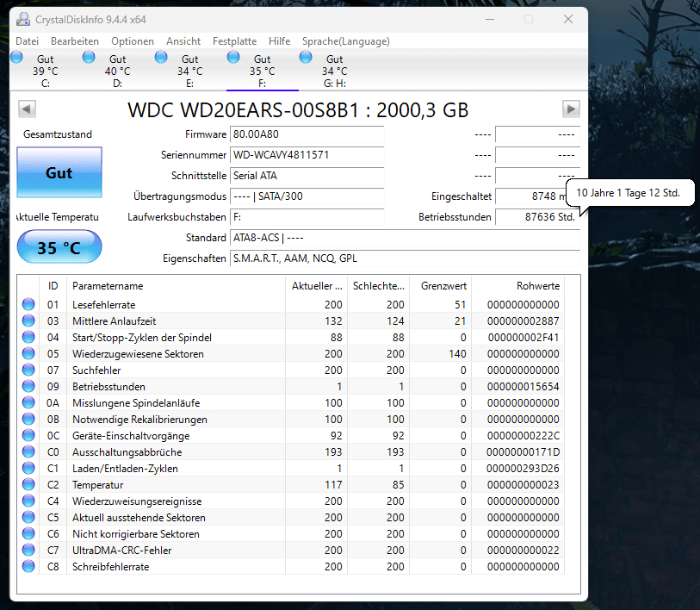Switch to drives G: H: at 34 °C

coord(335,71)
